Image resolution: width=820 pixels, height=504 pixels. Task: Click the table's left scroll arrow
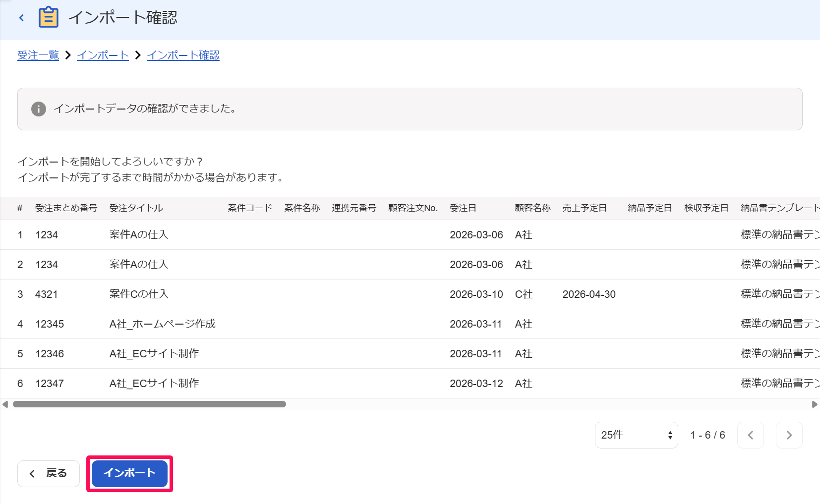[x=5, y=404]
